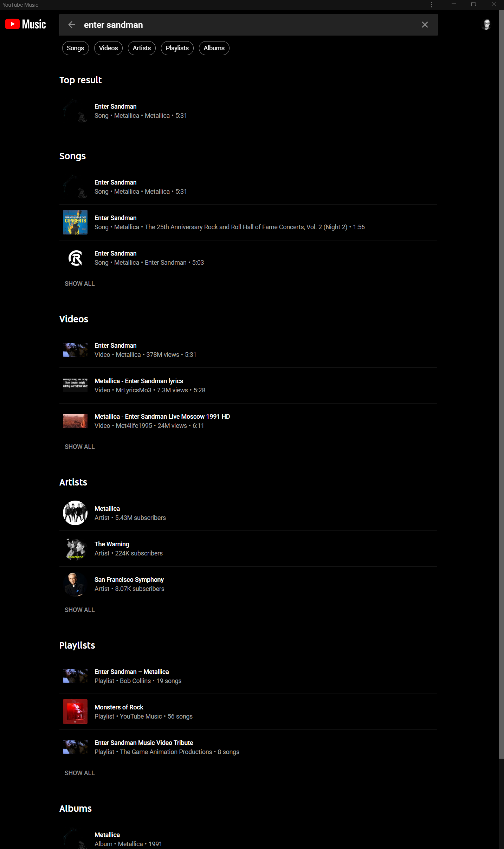Select The Warning artist name
This screenshot has height=849, width=504.
tap(112, 544)
